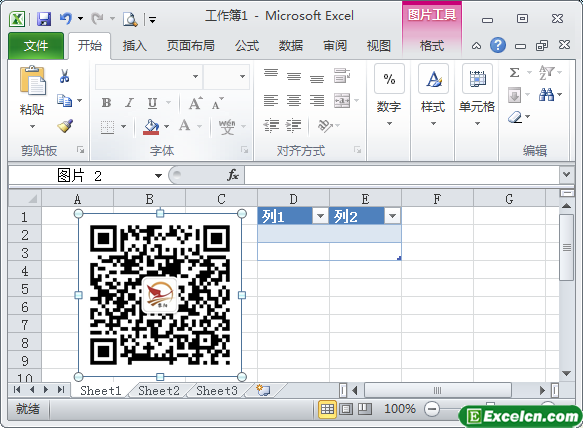
Task: Click Increase Font Size icon
Action: [x=196, y=103]
